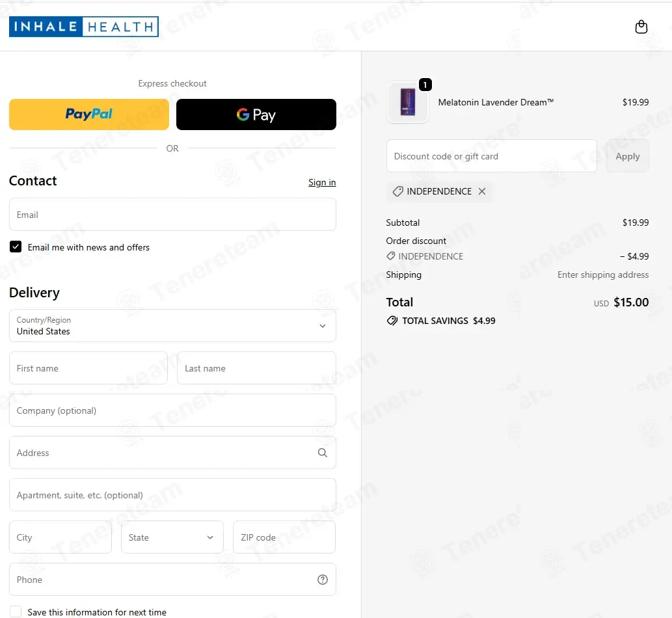
Task: Click the item quantity badge
Action: click(x=425, y=85)
